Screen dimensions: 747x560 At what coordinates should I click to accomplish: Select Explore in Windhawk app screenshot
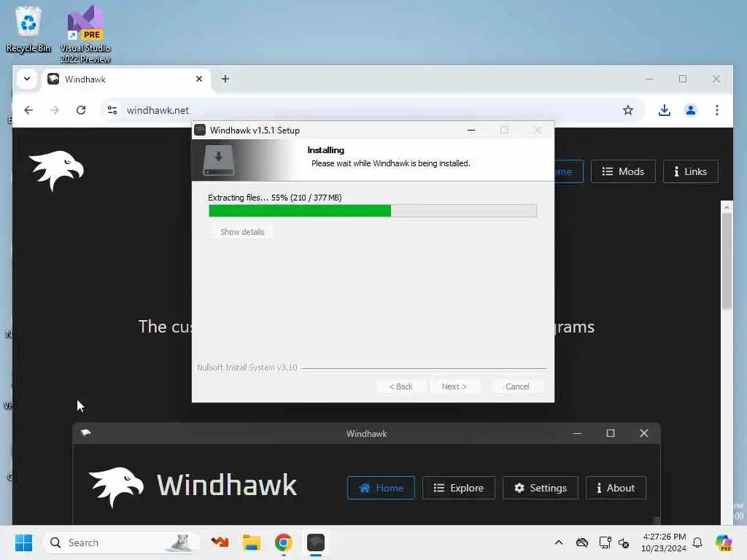click(x=458, y=488)
